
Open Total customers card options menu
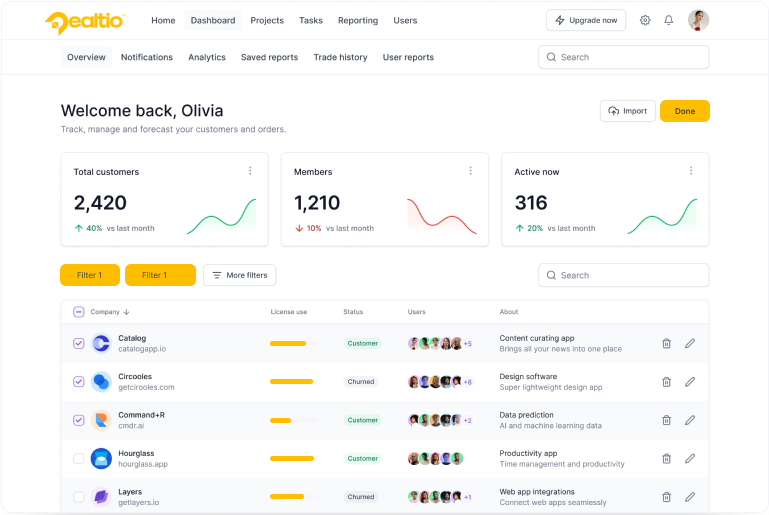pyautogui.click(x=250, y=171)
